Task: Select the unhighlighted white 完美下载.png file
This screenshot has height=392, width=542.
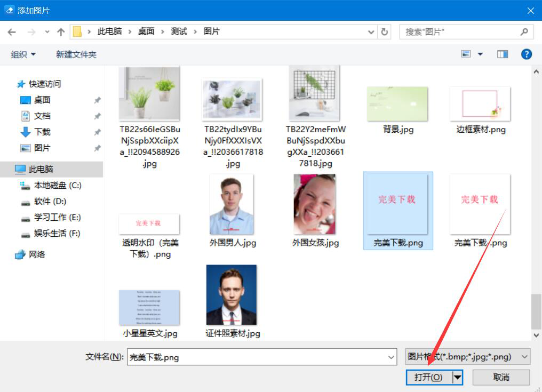Action: tap(480, 211)
